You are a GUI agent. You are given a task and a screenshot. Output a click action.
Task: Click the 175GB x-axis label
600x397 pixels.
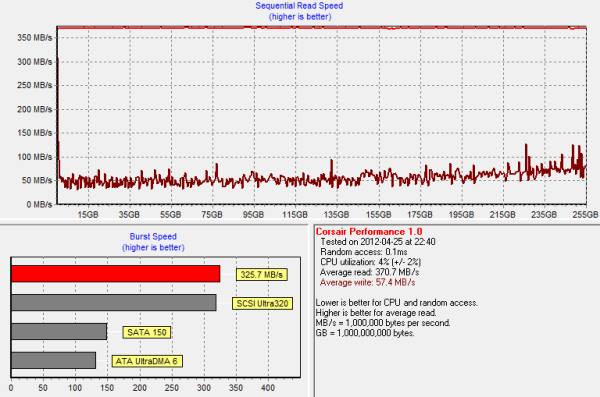(420, 215)
